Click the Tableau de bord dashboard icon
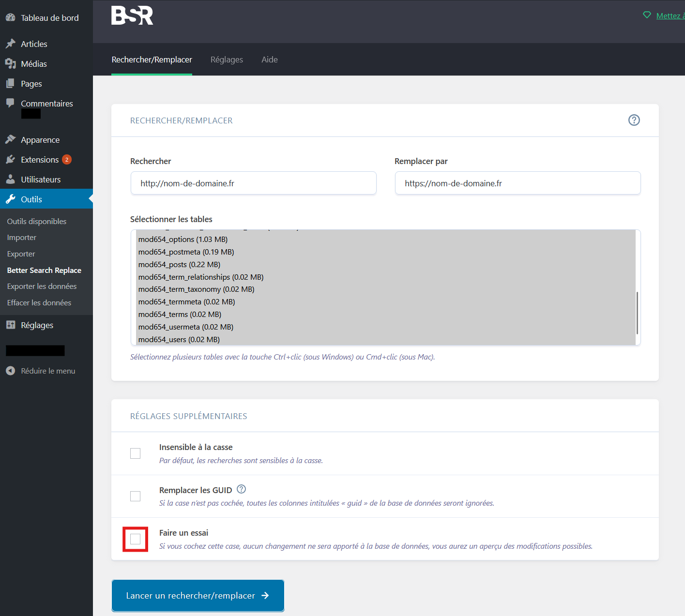 click(10, 17)
